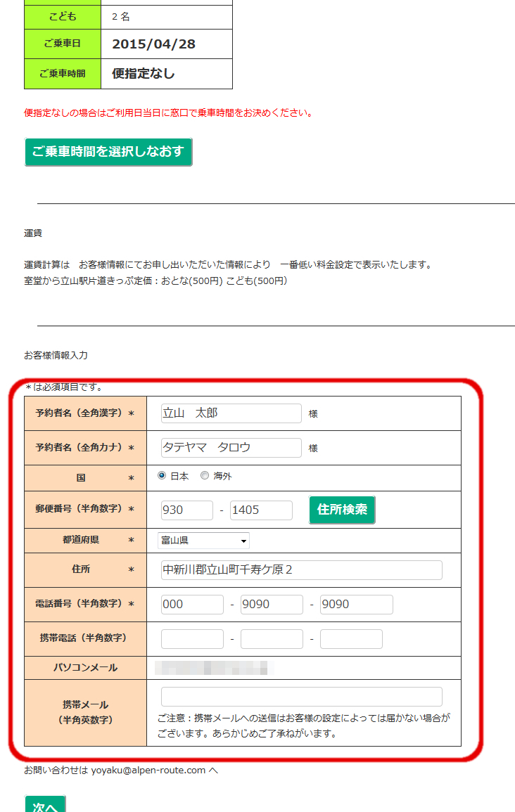Click the middle phone number field with 9090
Viewport: 515px width, 812px height.
pyautogui.click(x=272, y=605)
